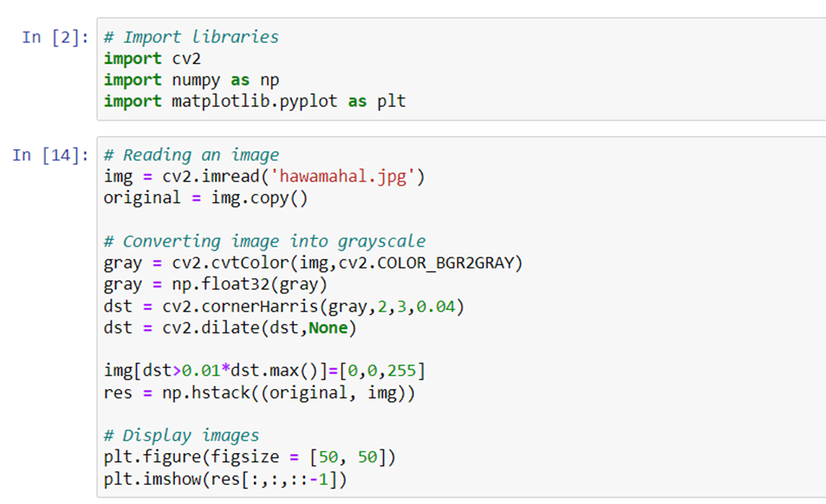Click the dst.max() threshold line
This screenshot has height=504, width=826.
[264, 371]
